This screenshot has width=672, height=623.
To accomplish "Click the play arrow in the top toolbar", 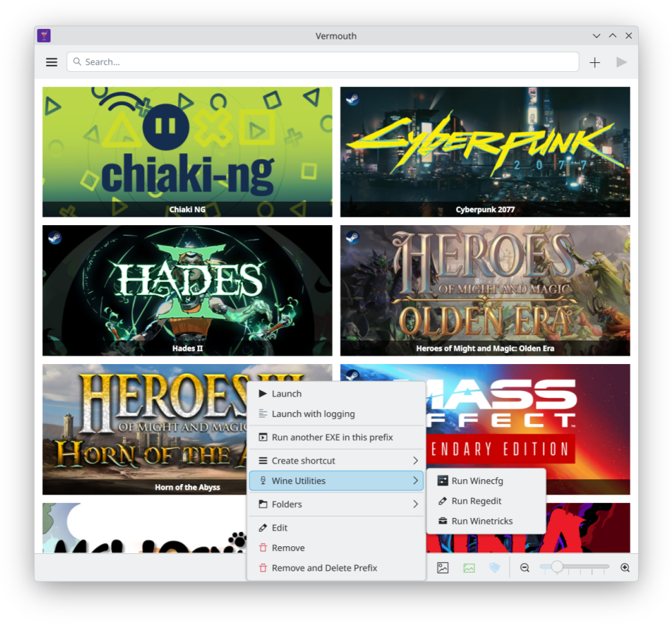I will pos(622,63).
